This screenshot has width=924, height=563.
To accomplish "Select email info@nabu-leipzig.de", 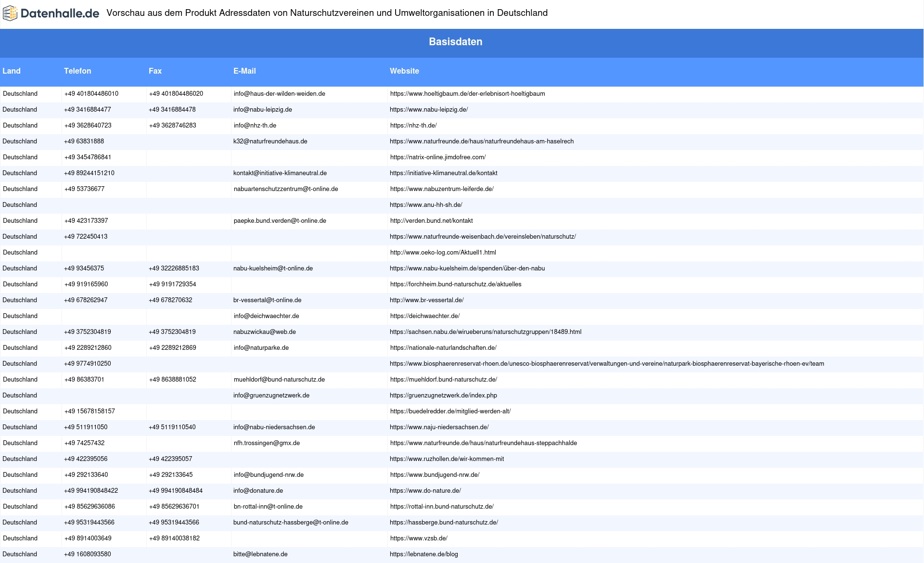I will click(263, 110).
